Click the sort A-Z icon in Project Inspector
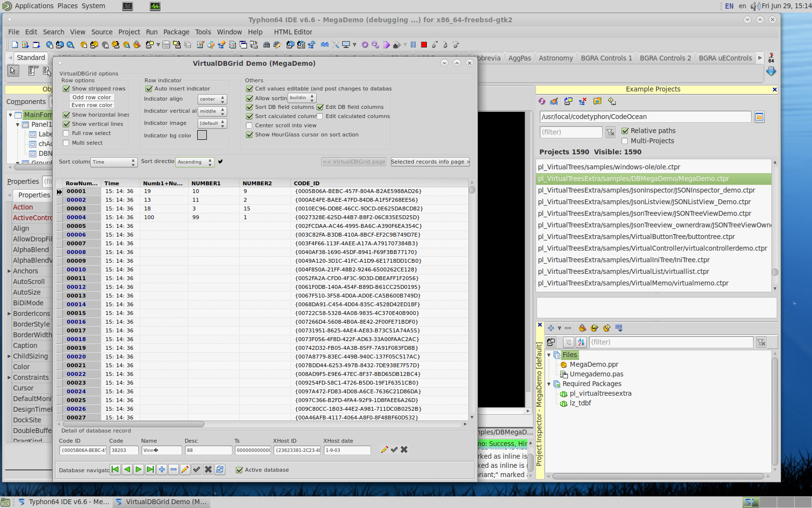The height and width of the screenshot is (508, 812). click(581, 342)
